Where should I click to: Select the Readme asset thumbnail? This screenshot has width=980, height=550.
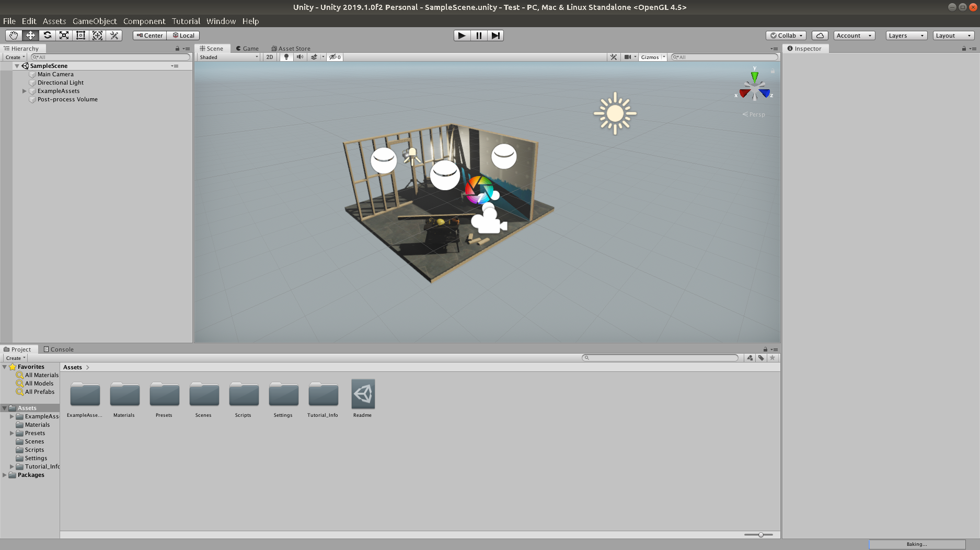point(363,395)
